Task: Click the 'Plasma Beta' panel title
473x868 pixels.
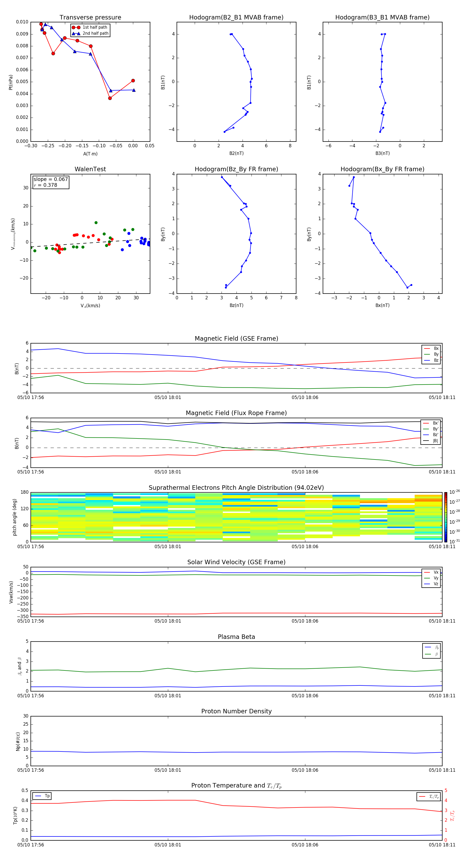Action: click(236, 637)
